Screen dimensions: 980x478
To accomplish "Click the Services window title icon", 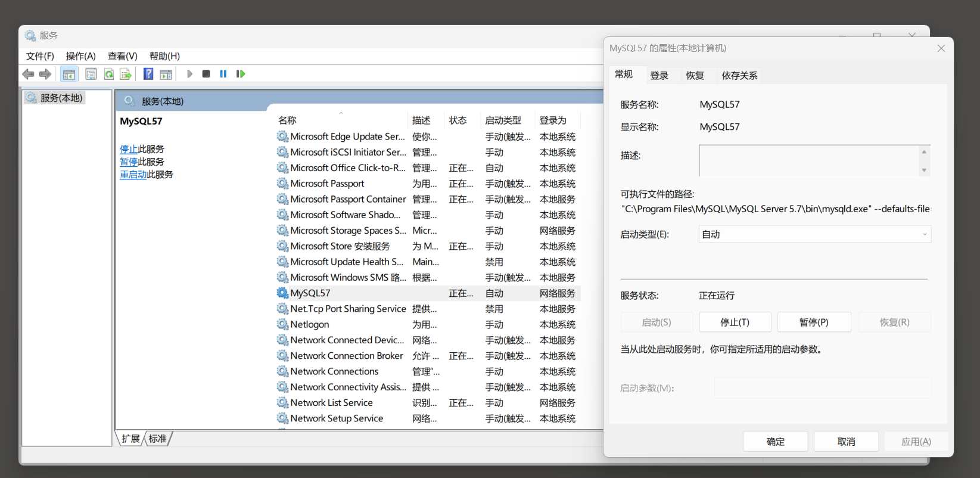I will click(30, 36).
